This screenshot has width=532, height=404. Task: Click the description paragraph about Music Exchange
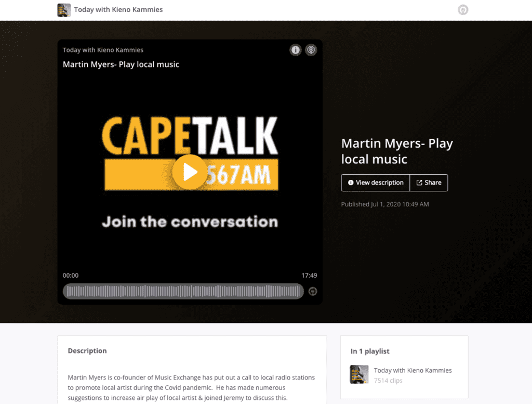pos(191,387)
